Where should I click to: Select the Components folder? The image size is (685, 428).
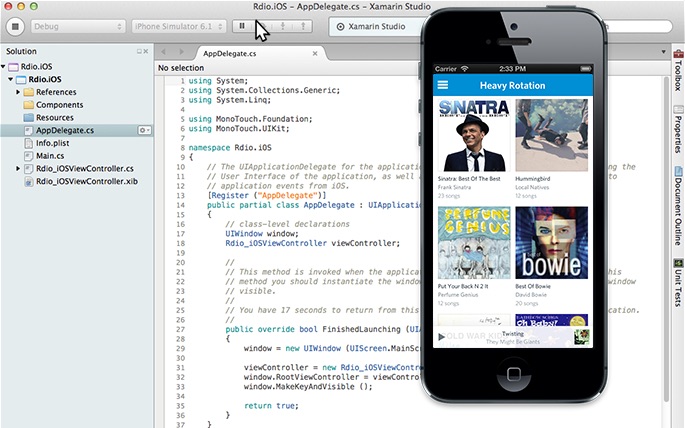coord(59,105)
